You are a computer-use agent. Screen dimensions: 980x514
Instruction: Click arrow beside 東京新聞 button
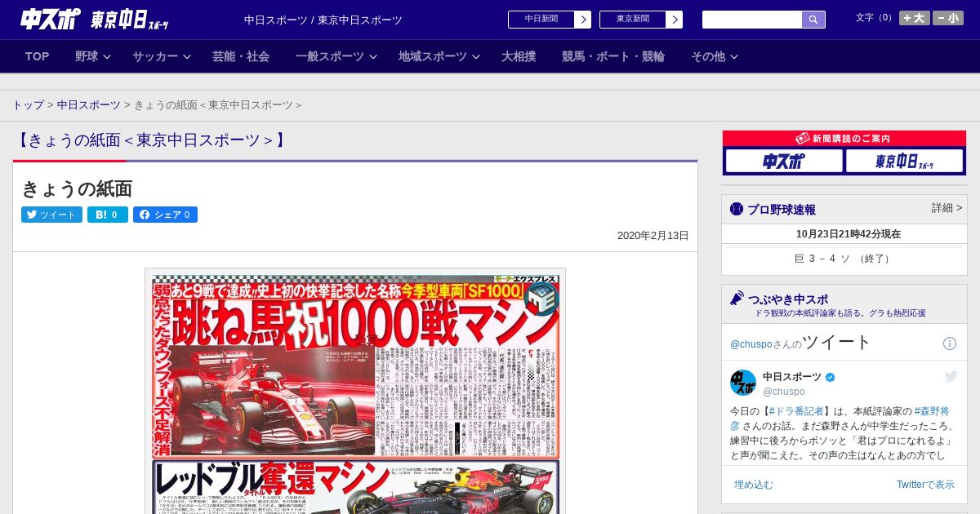(x=675, y=20)
